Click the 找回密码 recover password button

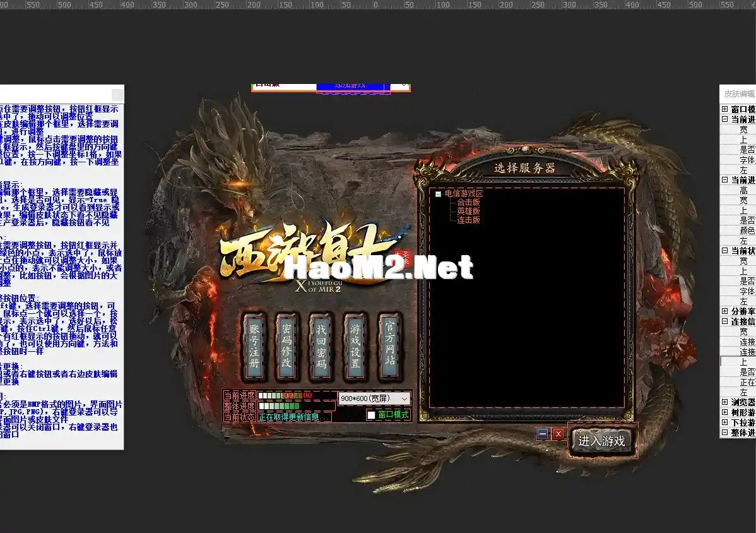pyautogui.click(x=321, y=347)
